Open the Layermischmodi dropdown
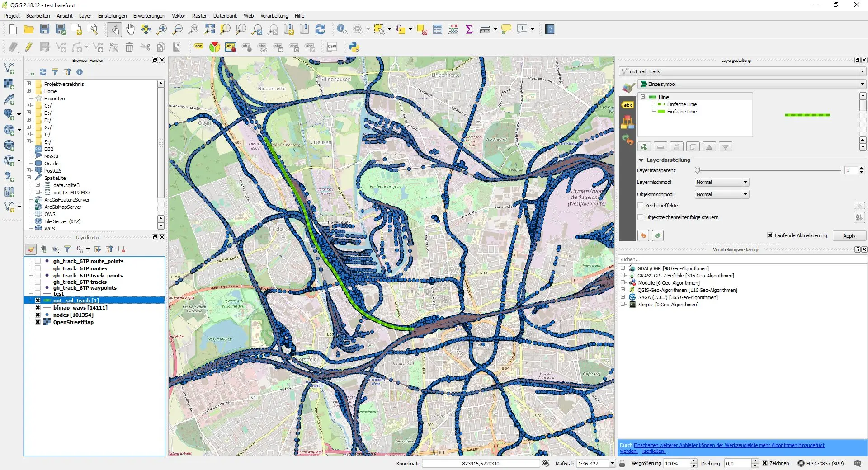The image size is (868, 470). click(x=722, y=182)
